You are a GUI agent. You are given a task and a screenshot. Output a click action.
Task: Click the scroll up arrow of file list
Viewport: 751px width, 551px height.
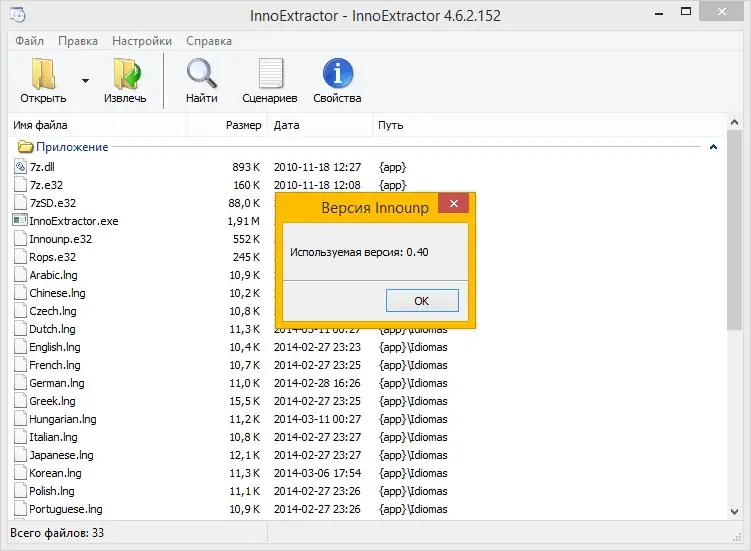(x=734, y=122)
